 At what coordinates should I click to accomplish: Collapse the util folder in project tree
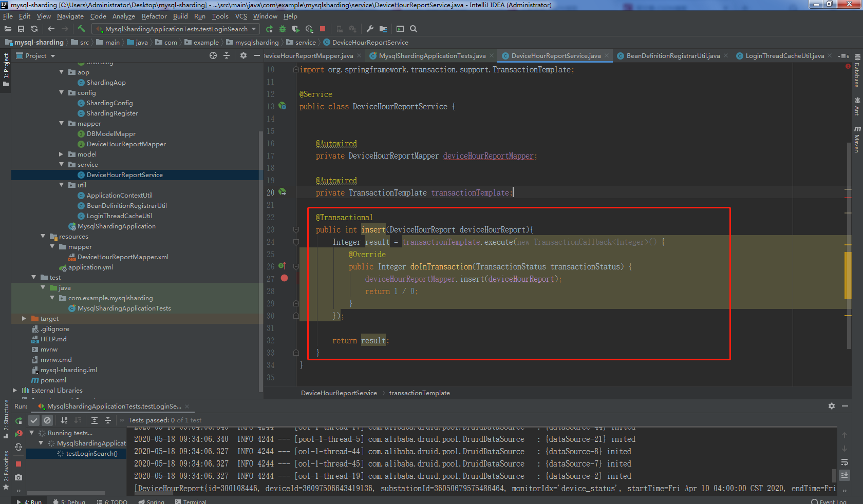[x=62, y=185]
